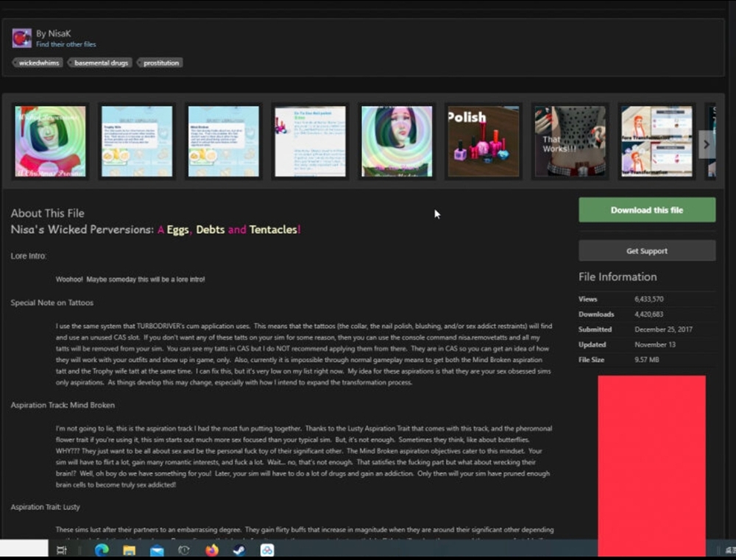Screen dimensions: 736x560
Task: Click the clock-like icon in taskbar
Action: (x=184, y=550)
